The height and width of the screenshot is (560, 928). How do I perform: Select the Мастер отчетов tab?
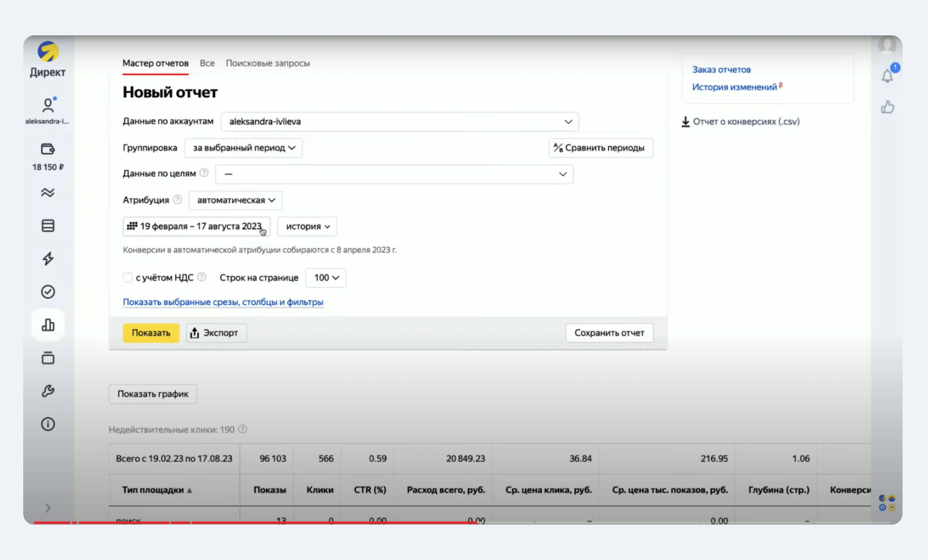(x=155, y=64)
